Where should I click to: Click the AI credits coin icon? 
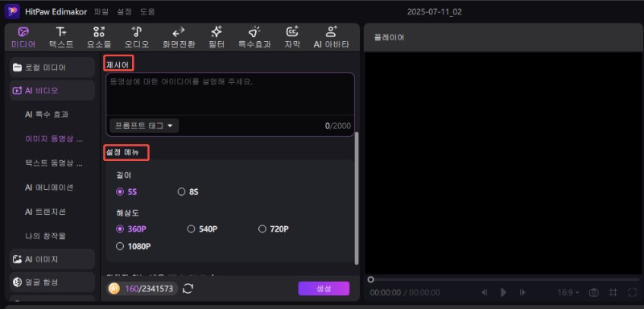pyautogui.click(x=114, y=289)
